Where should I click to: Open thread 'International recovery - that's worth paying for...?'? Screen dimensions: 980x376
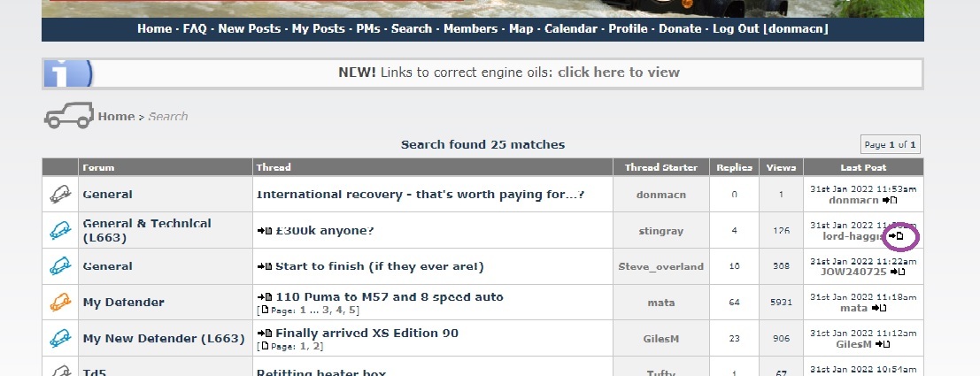420,195
